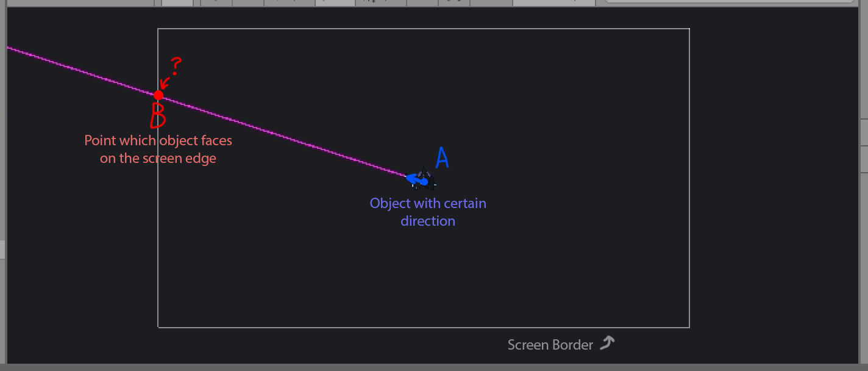Click the gray curved arrow beside Screen Border text
This screenshot has width=868, height=371.
click(608, 344)
